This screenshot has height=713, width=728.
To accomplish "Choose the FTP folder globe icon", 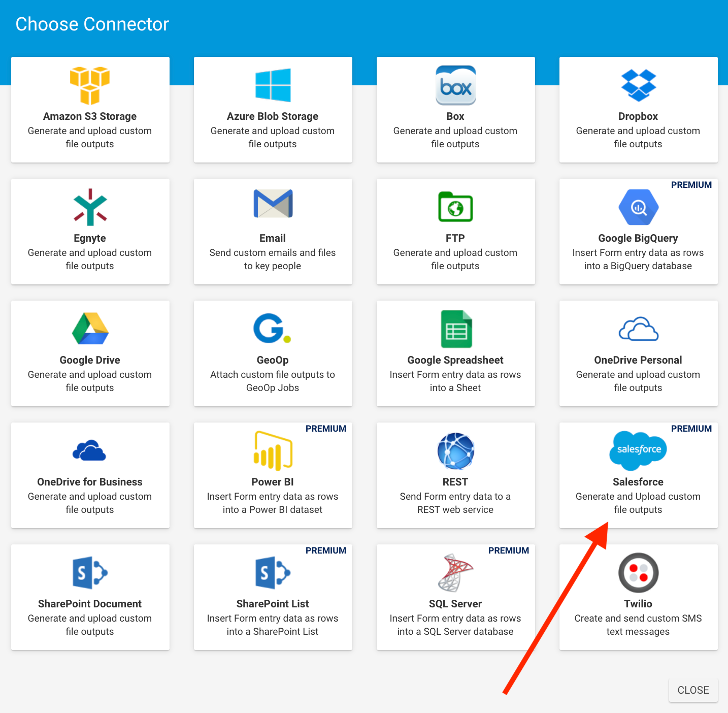I will (455, 207).
